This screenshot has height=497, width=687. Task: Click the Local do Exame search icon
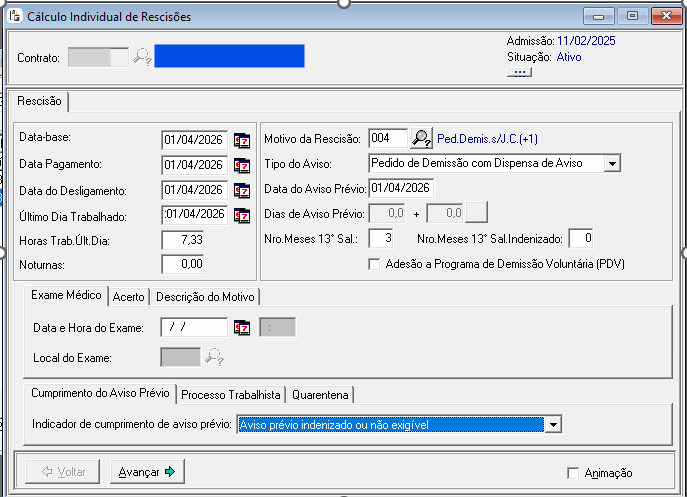pos(214,357)
